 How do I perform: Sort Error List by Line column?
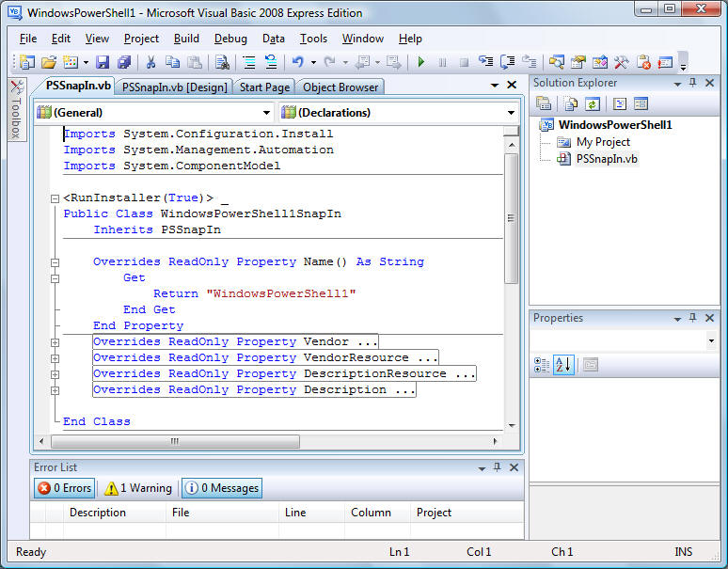(311, 513)
